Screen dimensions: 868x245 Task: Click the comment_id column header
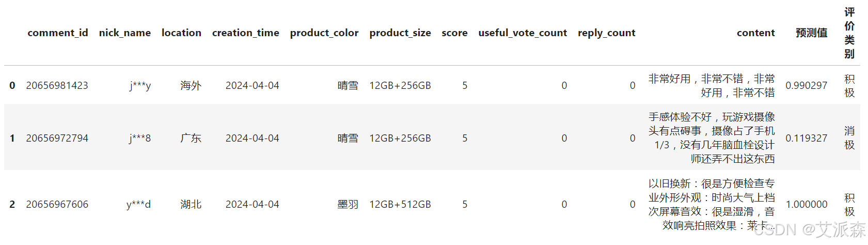coord(58,33)
